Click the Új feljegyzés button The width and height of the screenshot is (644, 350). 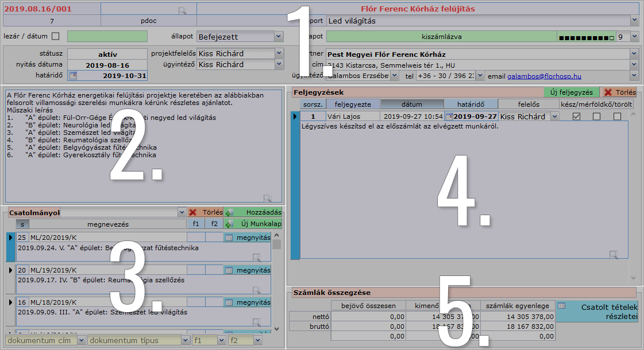click(571, 92)
